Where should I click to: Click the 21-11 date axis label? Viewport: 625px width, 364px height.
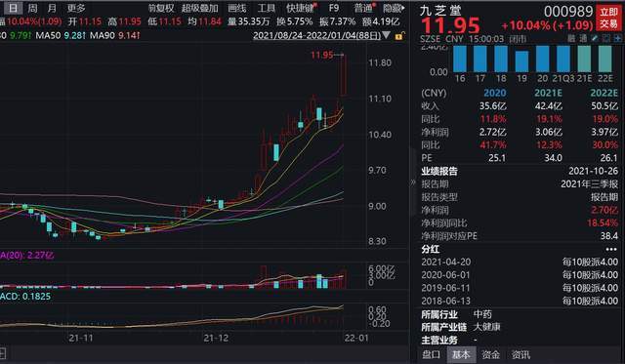80,338
